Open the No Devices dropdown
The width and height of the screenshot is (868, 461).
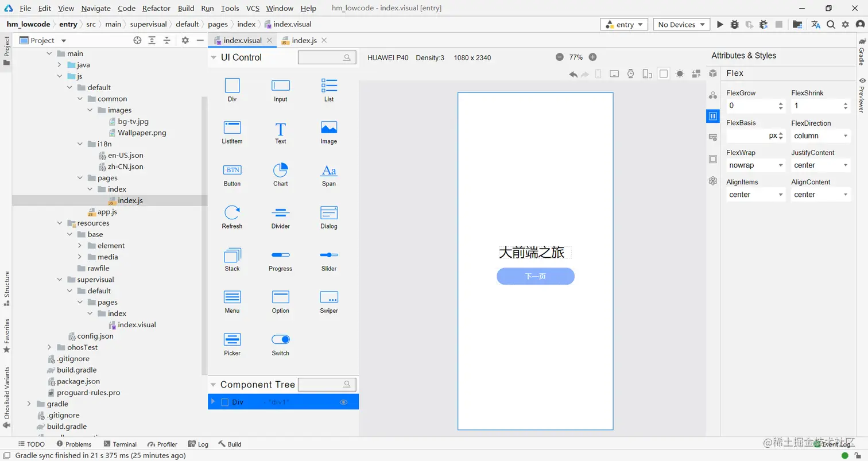[681, 25]
